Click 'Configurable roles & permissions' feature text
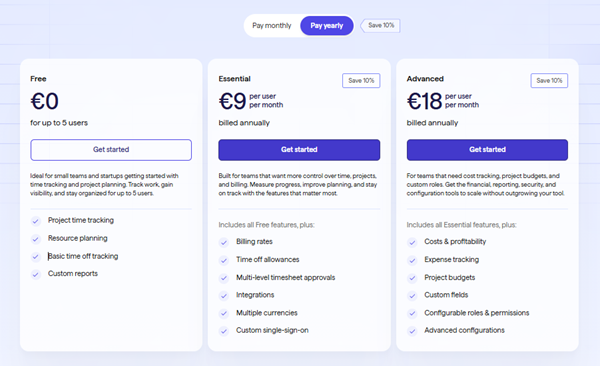600x366 pixels. (477, 313)
